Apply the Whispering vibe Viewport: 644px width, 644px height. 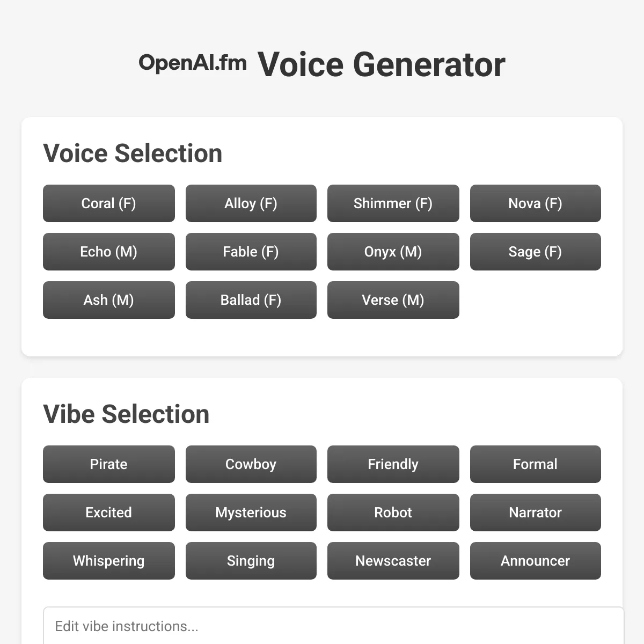108,561
